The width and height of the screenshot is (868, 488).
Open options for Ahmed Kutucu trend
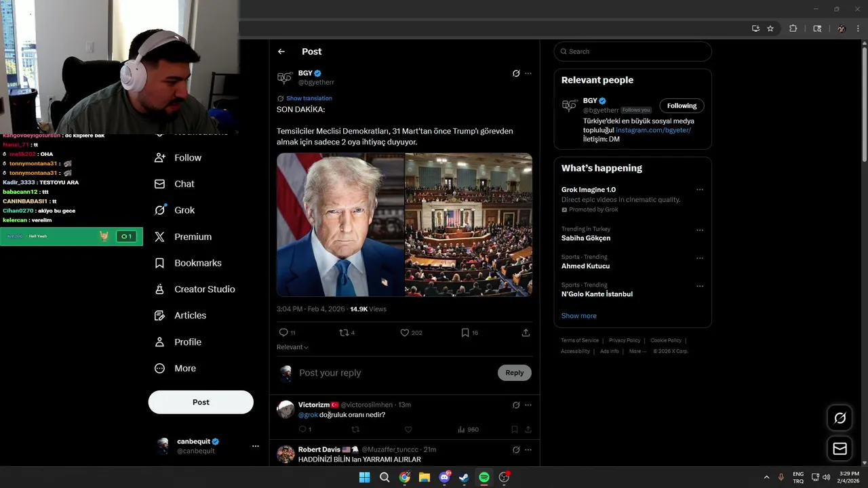pos(700,258)
